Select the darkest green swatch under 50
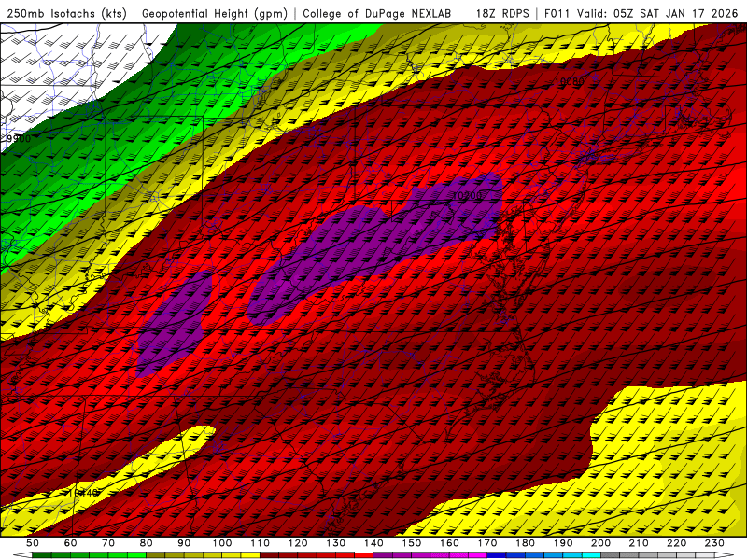 [x=41, y=555]
